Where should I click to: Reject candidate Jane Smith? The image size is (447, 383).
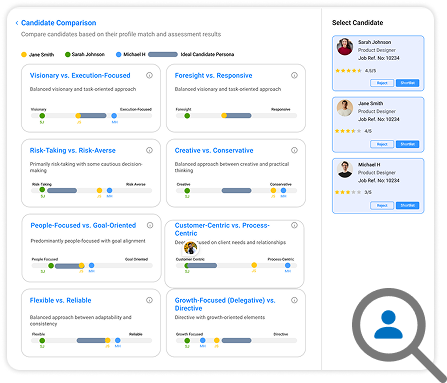coord(382,144)
